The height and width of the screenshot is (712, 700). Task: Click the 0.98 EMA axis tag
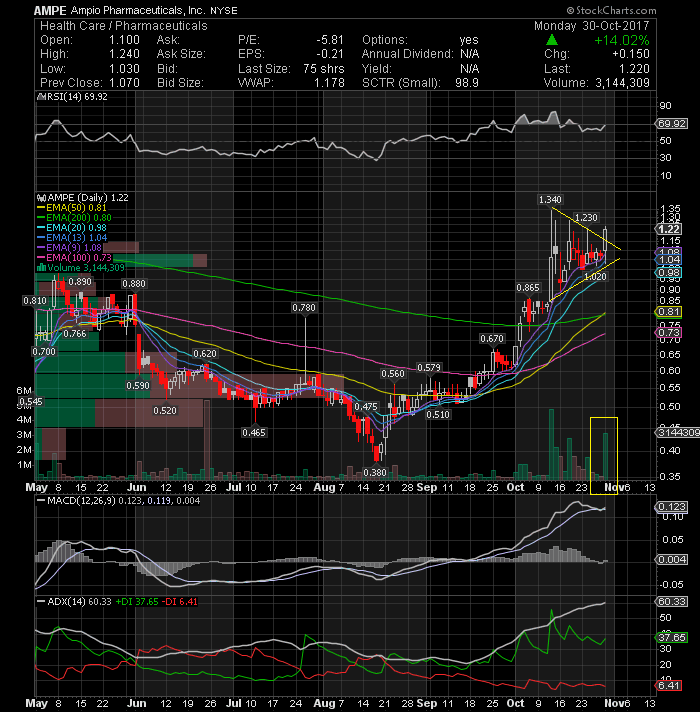[669, 272]
